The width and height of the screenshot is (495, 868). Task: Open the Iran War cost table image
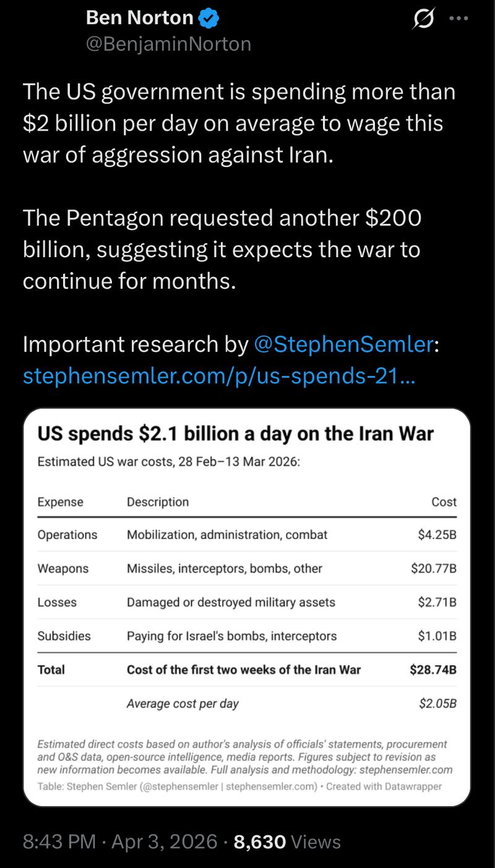tap(247, 607)
